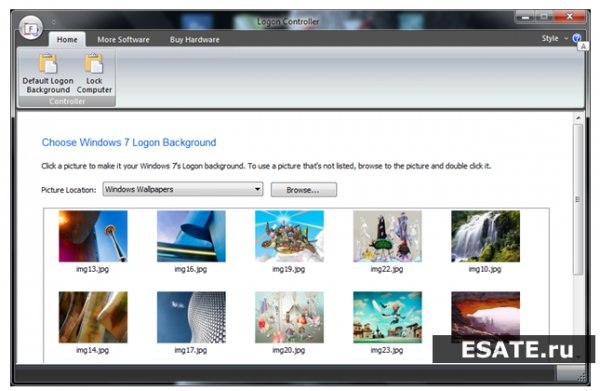The image size is (600, 391).
Task: Click the Choose Windows 7 Logon Background heading
Action: tap(129, 143)
